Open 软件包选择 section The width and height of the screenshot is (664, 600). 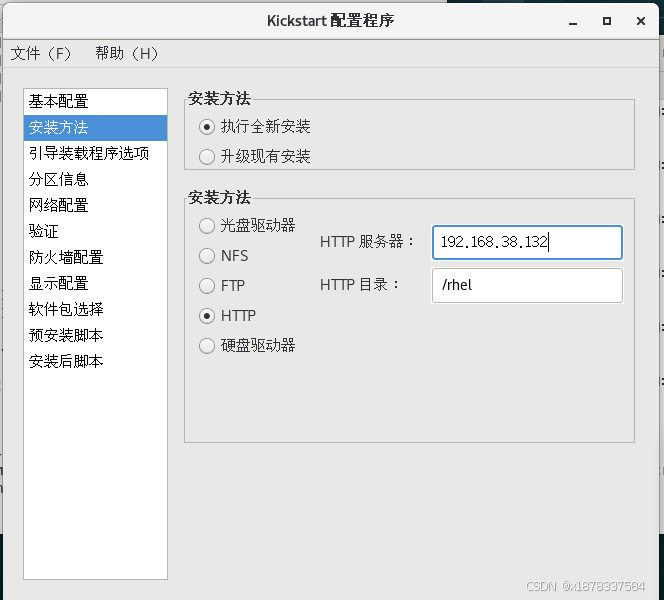click(x=95, y=309)
